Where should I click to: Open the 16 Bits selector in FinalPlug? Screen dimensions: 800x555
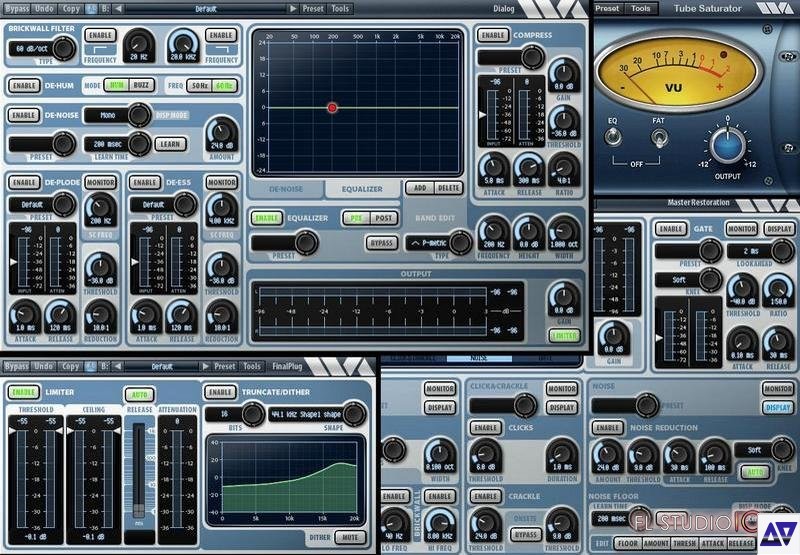point(235,414)
